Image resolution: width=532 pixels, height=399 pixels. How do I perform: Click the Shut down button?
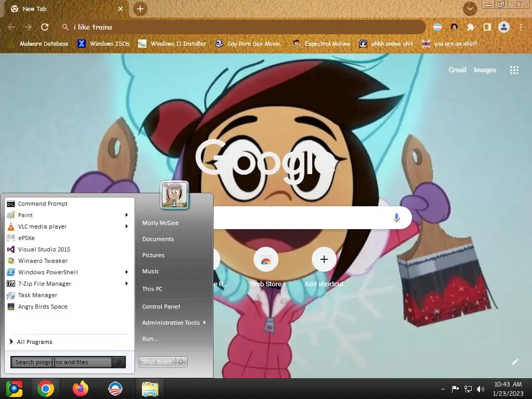tap(157, 362)
